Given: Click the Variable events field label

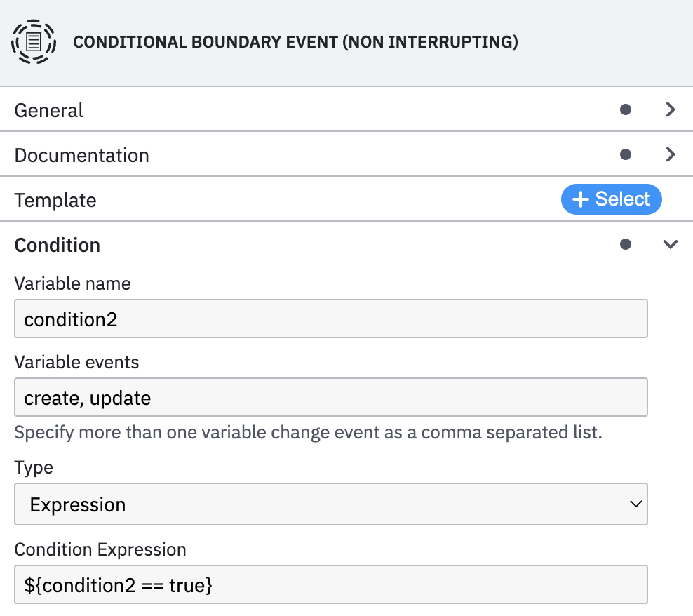Looking at the screenshot, I should click(x=77, y=363).
